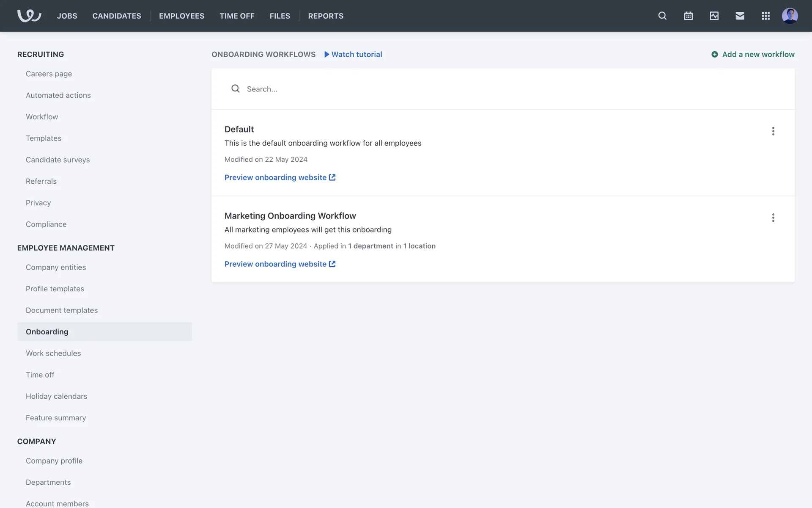Open the apps grid icon
The height and width of the screenshot is (508, 812).
pyautogui.click(x=765, y=16)
